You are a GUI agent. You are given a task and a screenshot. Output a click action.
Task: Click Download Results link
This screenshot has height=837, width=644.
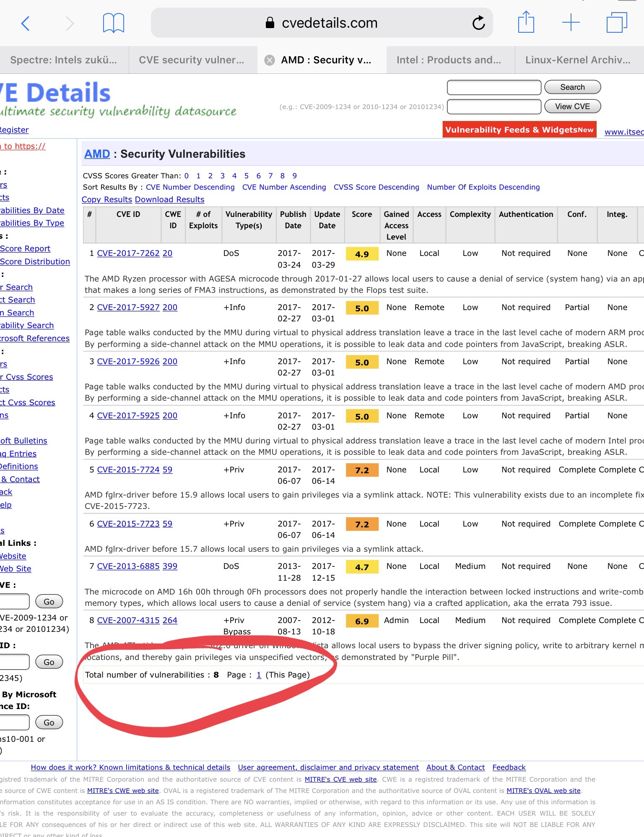170,200
